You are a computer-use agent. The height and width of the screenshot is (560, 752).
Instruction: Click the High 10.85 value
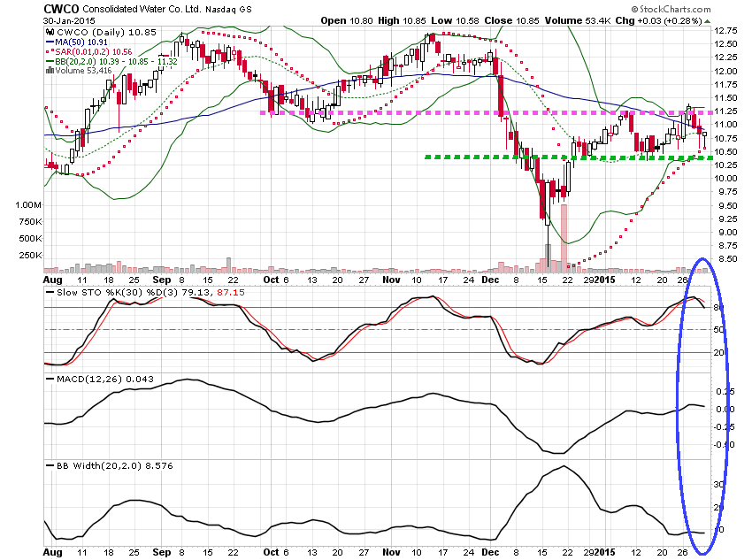coord(402,20)
